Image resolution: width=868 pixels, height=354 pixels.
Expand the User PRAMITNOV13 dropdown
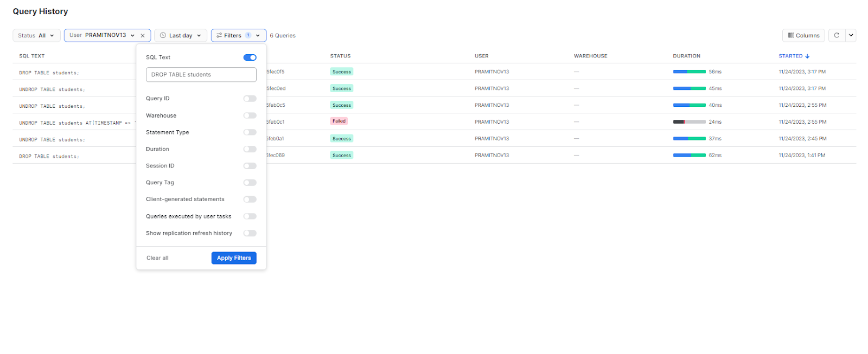pyautogui.click(x=102, y=35)
